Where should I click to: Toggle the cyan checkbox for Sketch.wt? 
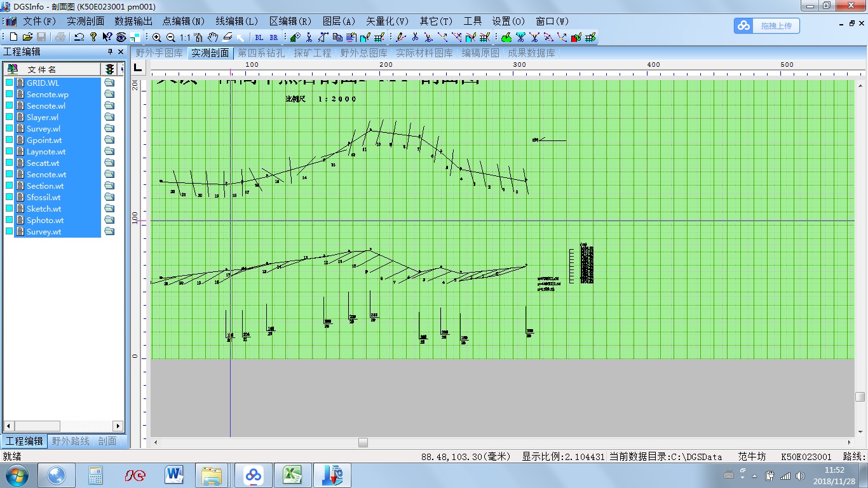(10, 208)
